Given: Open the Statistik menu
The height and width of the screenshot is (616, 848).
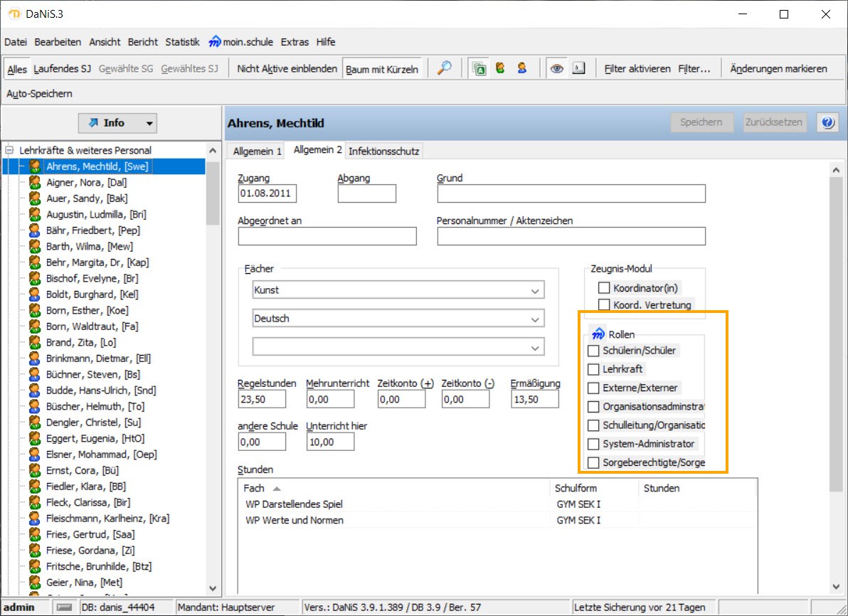Looking at the screenshot, I should coord(182,42).
